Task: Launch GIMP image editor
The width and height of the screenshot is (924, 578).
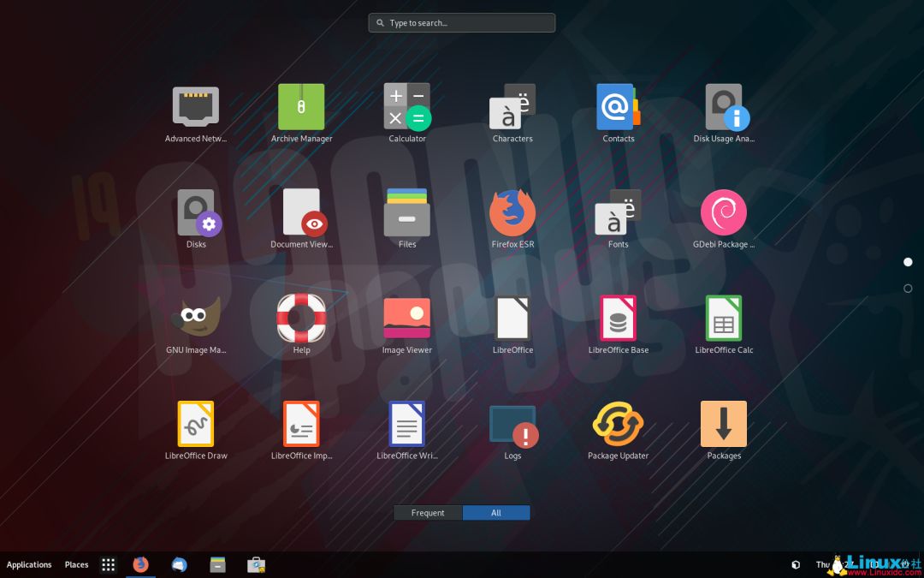Action: pos(196,318)
